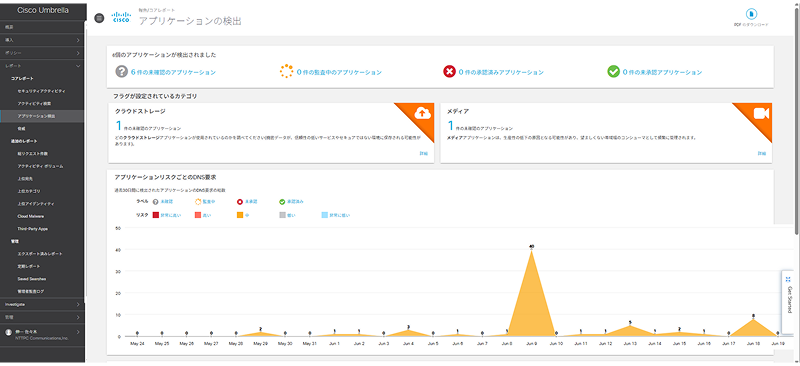Click the Cisco Umbrella title in sidebar
This screenshot has width=800, height=366.
coord(43,10)
